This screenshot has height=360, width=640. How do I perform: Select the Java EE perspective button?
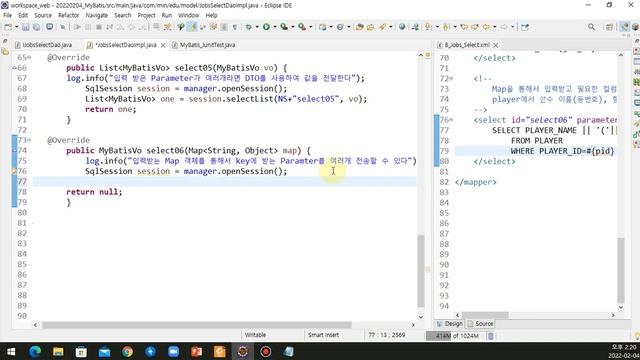coord(624,27)
